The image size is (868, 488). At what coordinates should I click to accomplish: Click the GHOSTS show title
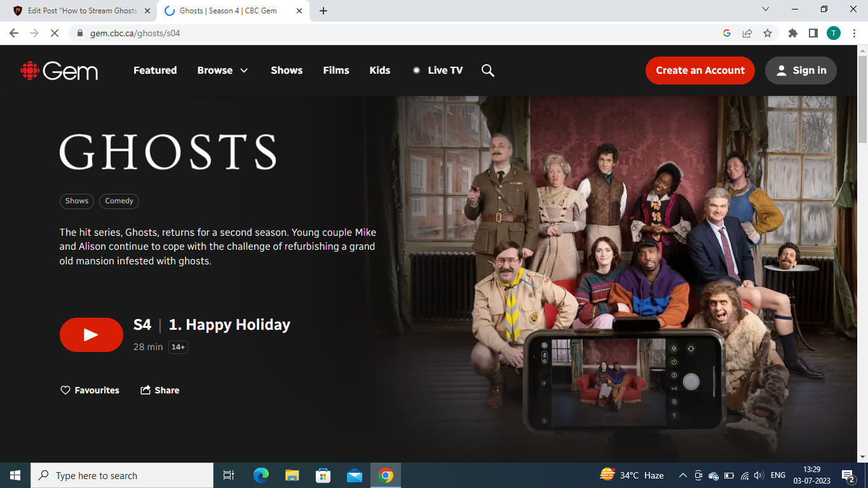click(x=168, y=151)
